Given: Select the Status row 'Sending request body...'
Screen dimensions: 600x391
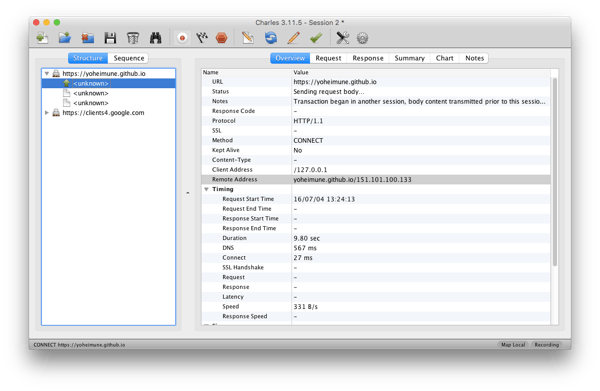Looking at the screenshot, I should [x=376, y=91].
